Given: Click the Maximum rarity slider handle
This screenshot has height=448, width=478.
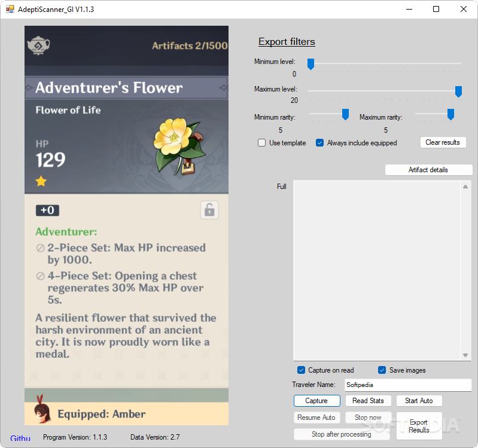Looking at the screenshot, I should coord(450,114).
